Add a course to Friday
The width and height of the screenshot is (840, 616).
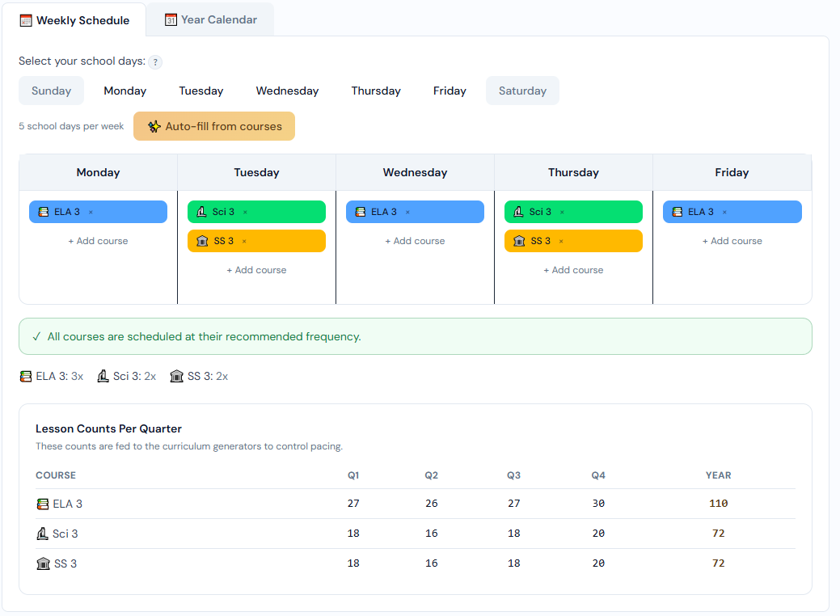coord(732,242)
